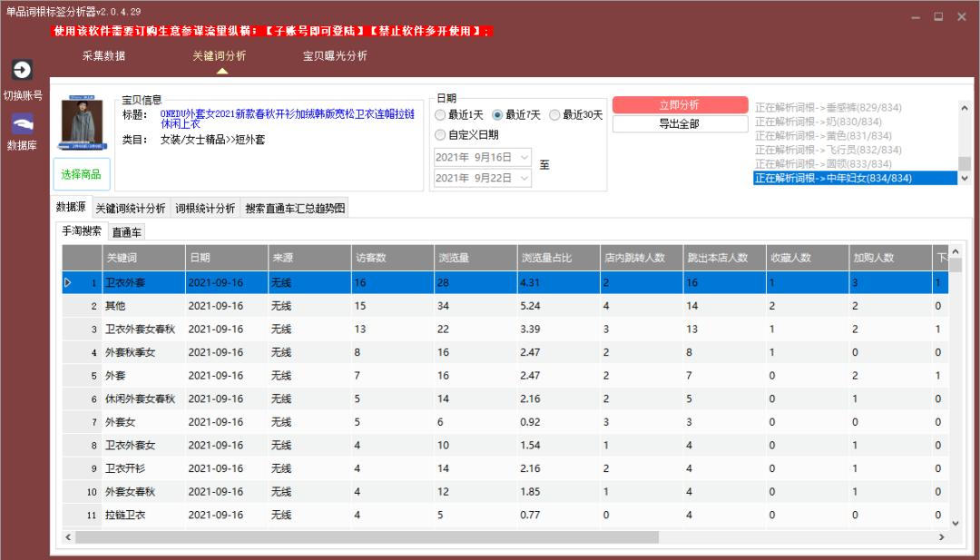Click the row selector arrow beside 卫衣外套
The image size is (980, 560).
point(67,282)
